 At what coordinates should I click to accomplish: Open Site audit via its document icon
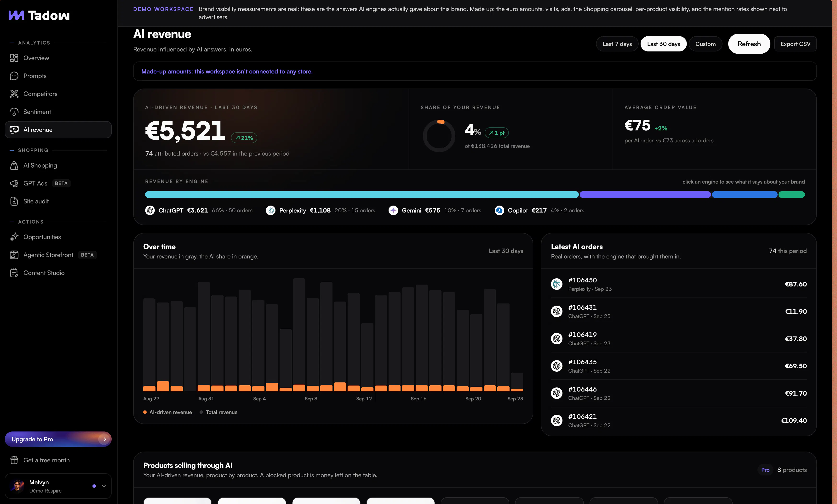click(14, 201)
